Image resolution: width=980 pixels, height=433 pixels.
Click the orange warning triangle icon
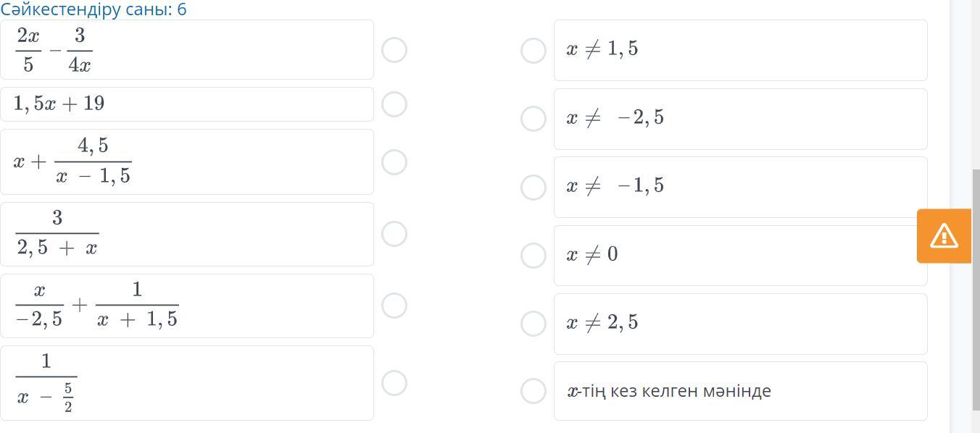(944, 236)
